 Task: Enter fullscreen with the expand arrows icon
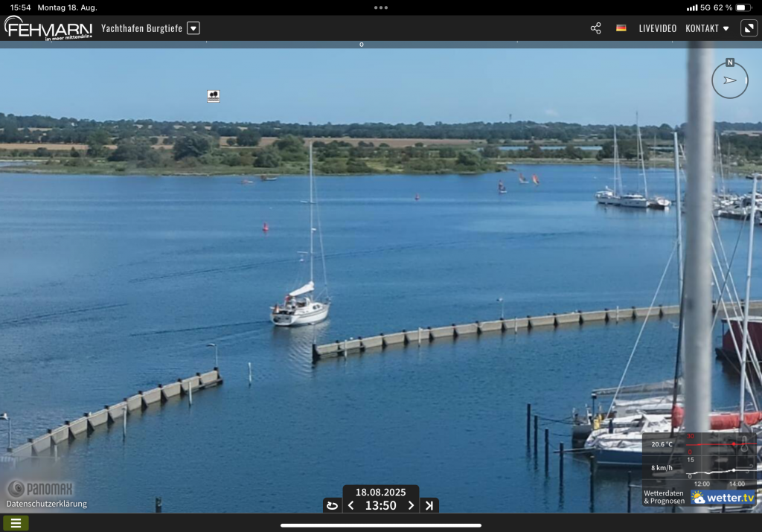[x=749, y=28]
